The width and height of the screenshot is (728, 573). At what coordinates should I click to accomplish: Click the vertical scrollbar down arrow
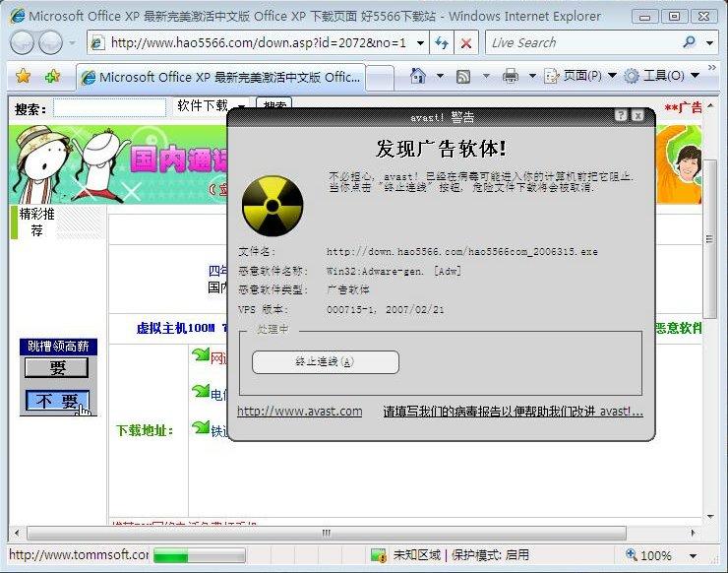pos(710,516)
